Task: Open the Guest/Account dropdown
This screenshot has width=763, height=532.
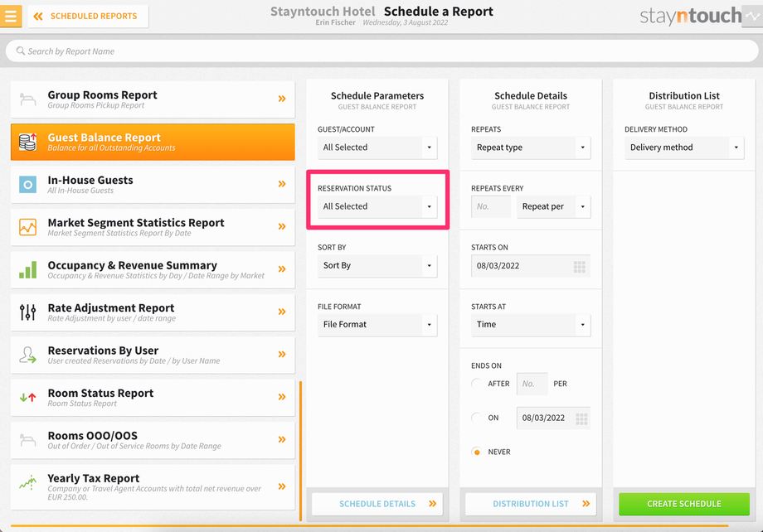Action: [x=377, y=148]
